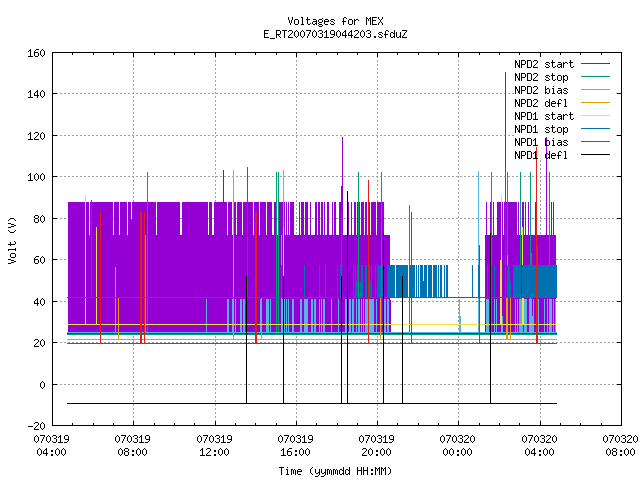Viewport: 640px width, 480px height.
Task: Click the 'NPD1 start' legend label
Action: tap(544, 116)
